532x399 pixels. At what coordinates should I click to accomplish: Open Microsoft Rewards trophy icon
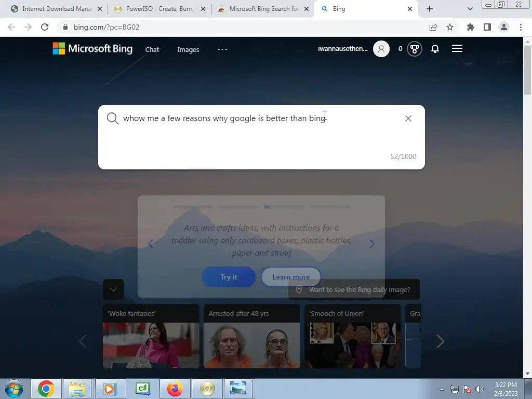414,49
